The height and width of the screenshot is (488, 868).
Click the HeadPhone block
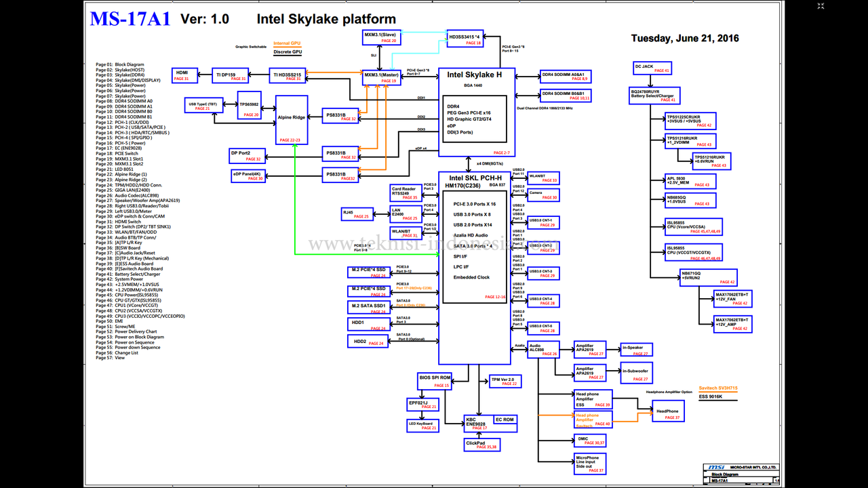[668, 411]
